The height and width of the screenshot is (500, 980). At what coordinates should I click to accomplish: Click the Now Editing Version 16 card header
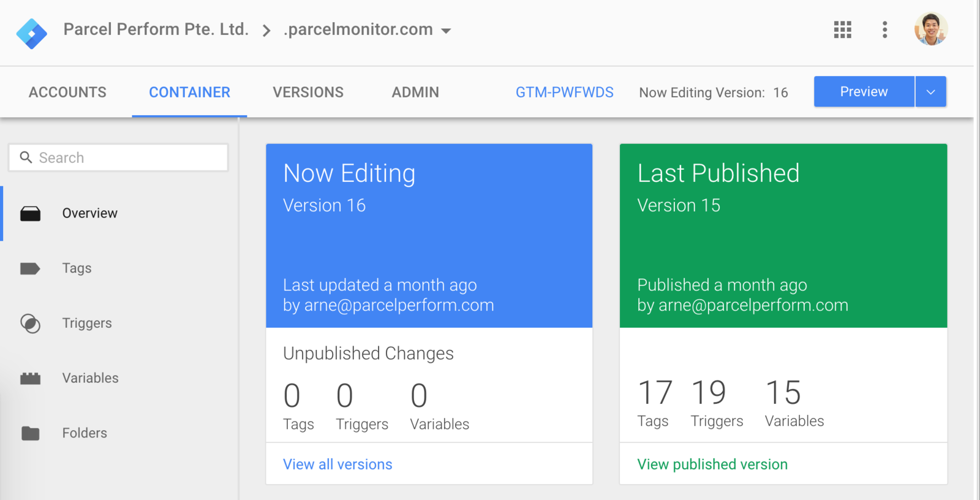(x=429, y=236)
